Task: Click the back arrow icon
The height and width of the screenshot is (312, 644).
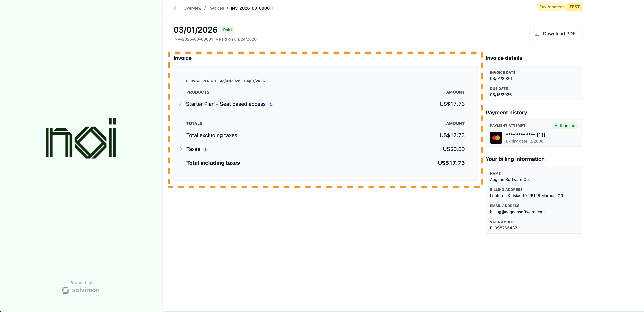Action: point(176,8)
